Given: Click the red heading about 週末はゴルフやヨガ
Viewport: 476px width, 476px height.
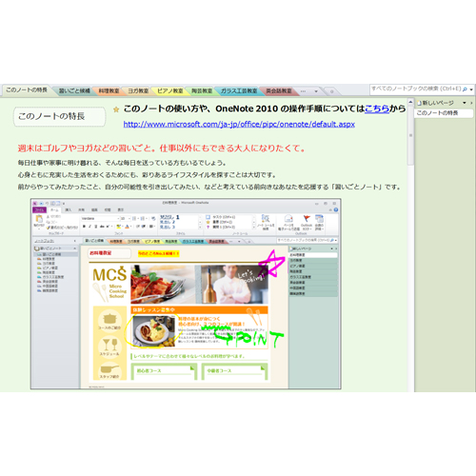Looking at the screenshot, I should [x=161, y=149].
